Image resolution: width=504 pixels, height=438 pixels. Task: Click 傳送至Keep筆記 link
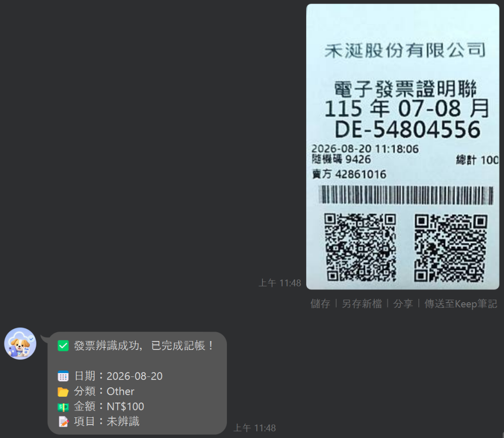pos(461,303)
